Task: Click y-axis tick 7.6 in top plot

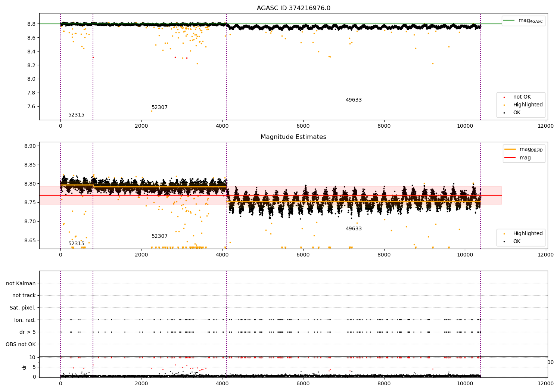Action: click(x=31, y=106)
